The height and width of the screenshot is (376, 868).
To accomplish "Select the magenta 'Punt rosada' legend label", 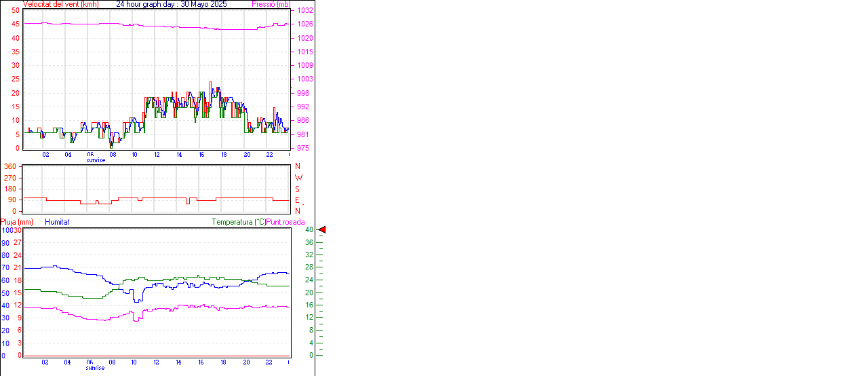I will click(285, 222).
